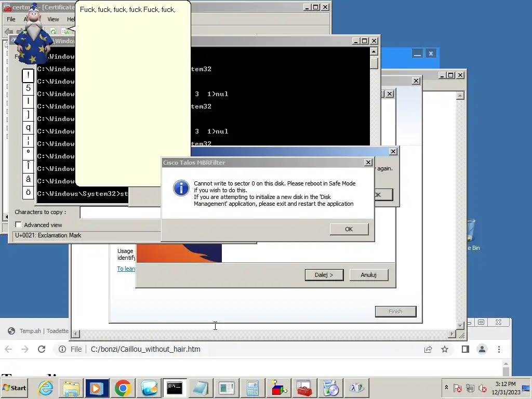Show hidden tray icons arrow

click(446, 388)
